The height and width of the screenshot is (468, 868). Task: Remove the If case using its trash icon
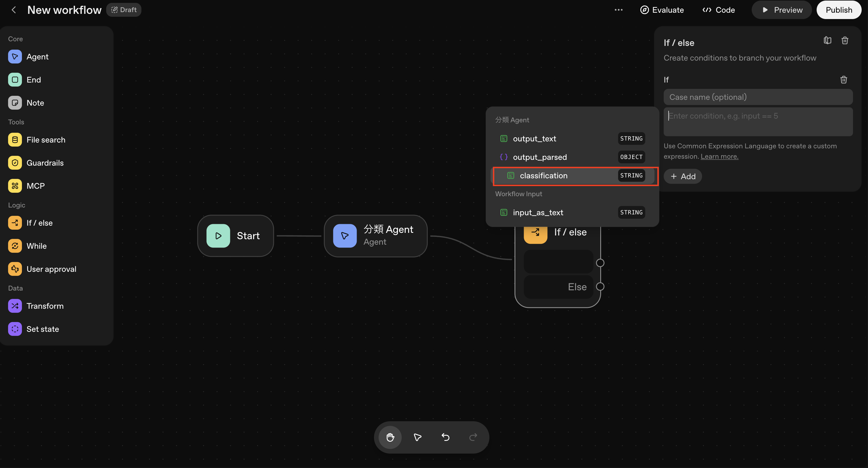click(843, 80)
